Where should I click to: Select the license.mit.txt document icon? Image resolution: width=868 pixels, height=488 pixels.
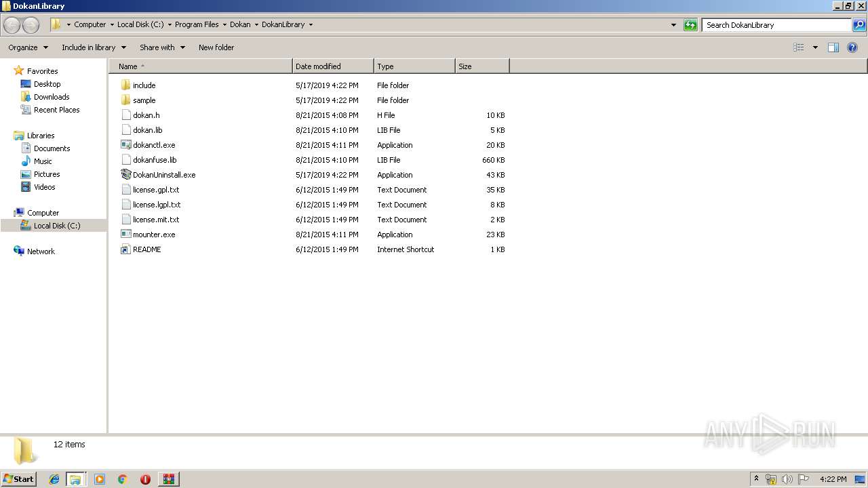[x=125, y=220]
